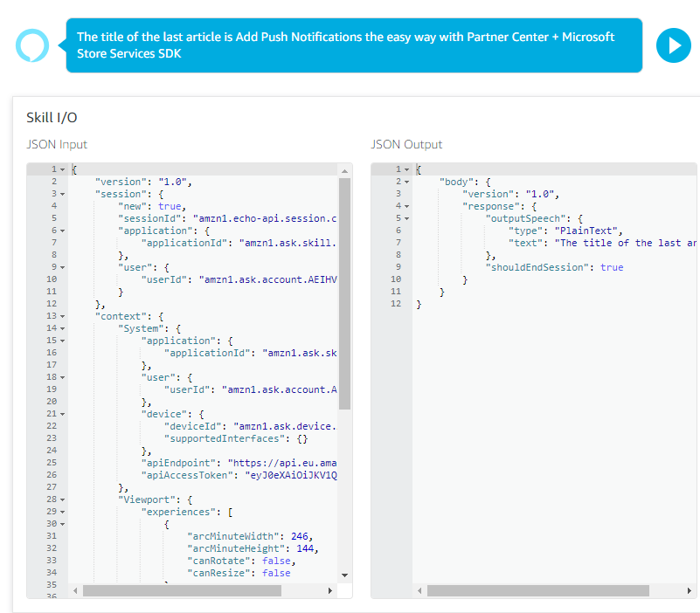Collapse the "user" fold at line 9
700x613 pixels.
[x=63, y=267]
